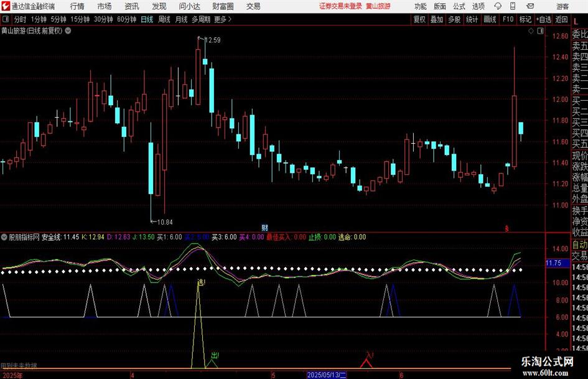
Task: Click the 标记 mark toolbar button
Action: click(x=525, y=19)
